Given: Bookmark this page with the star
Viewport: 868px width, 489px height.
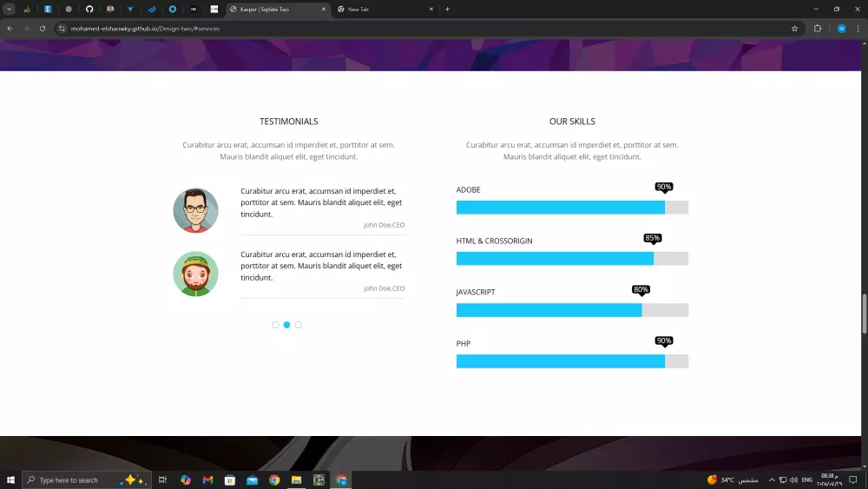Looking at the screenshot, I should coord(794,29).
